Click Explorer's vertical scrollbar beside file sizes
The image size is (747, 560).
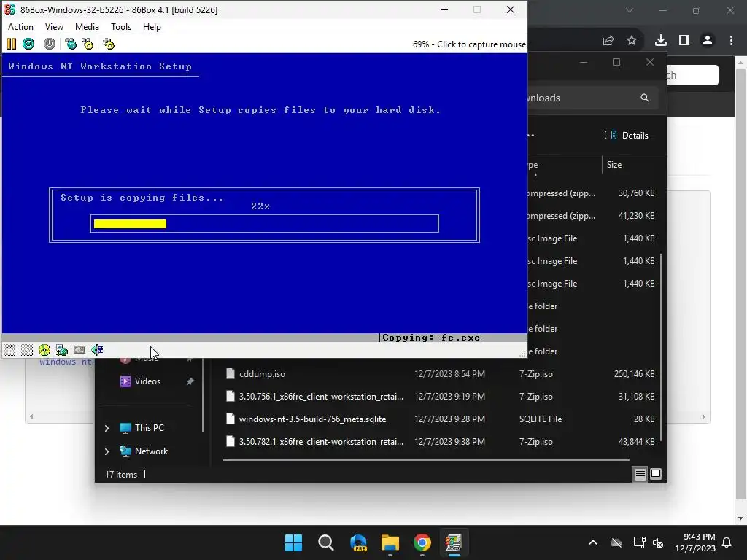(660, 346)
